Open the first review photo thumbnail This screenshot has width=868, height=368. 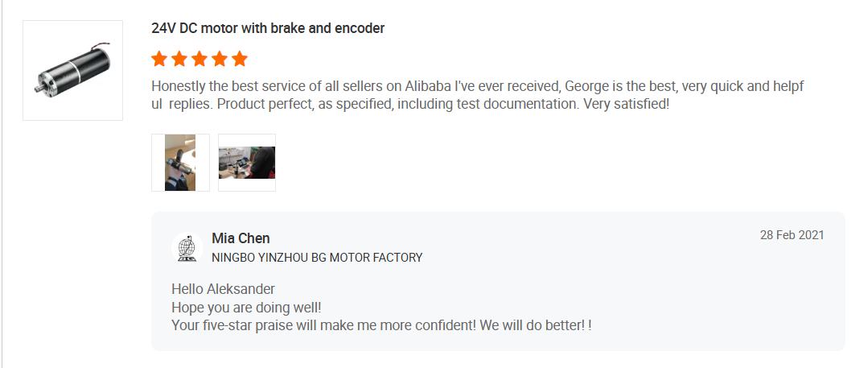click(x=180, y=163)
